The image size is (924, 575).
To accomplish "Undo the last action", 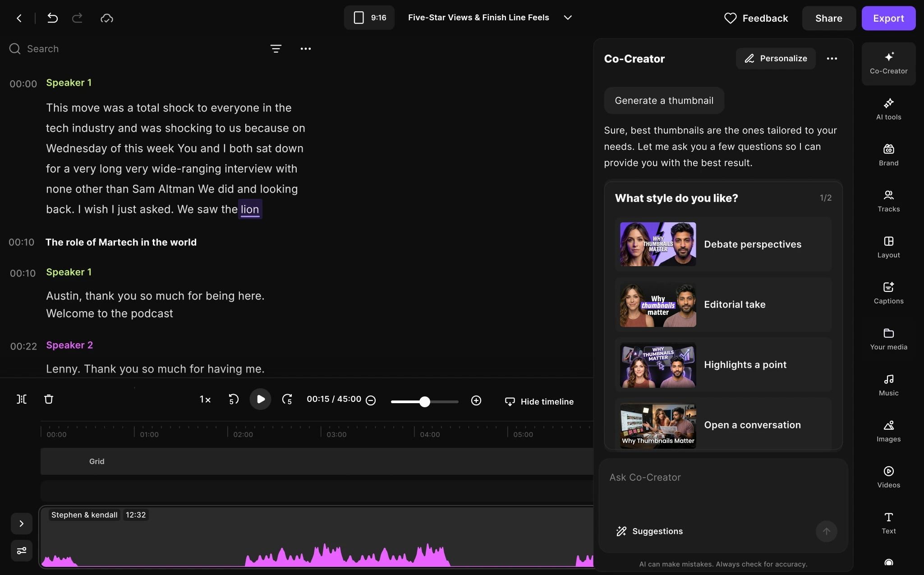I will tap(52, 18).
